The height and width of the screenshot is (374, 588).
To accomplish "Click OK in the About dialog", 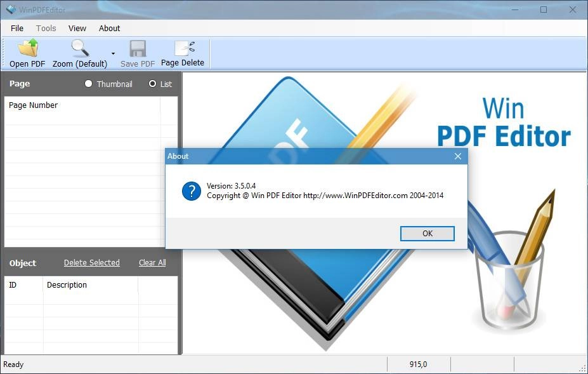I will [427, 234].
